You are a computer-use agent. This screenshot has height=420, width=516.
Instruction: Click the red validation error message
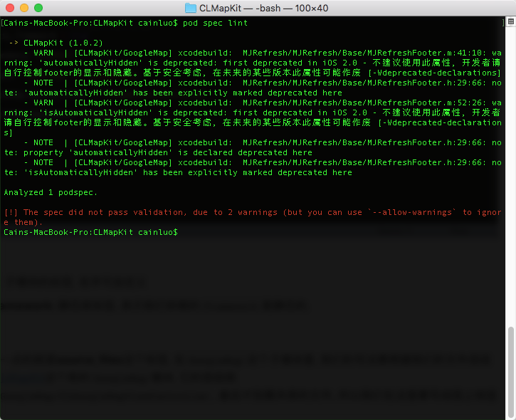tap(253, 217)
